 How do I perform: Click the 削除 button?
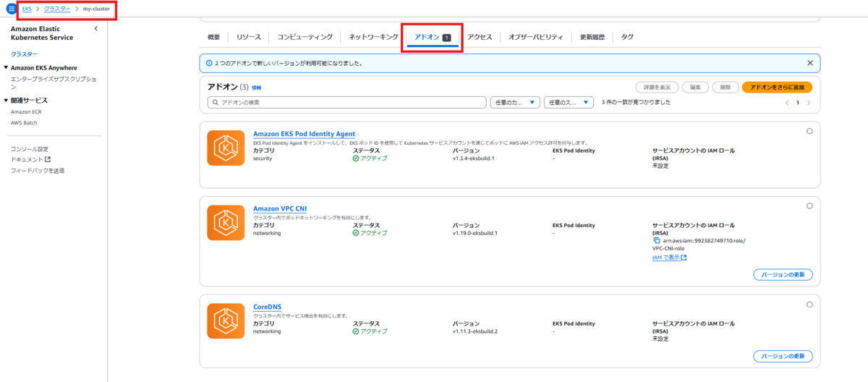[x=725, y=87]
